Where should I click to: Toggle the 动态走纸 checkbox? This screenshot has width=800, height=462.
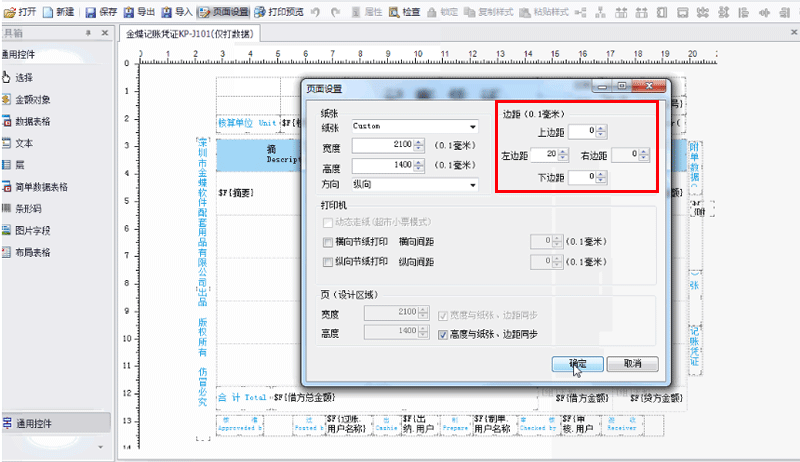click(328, 222)
